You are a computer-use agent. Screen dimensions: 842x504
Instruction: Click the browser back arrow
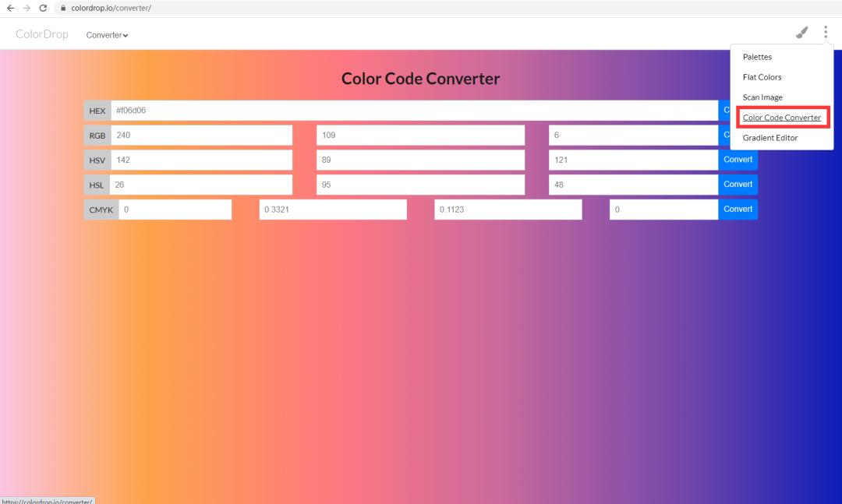(10, 9)
